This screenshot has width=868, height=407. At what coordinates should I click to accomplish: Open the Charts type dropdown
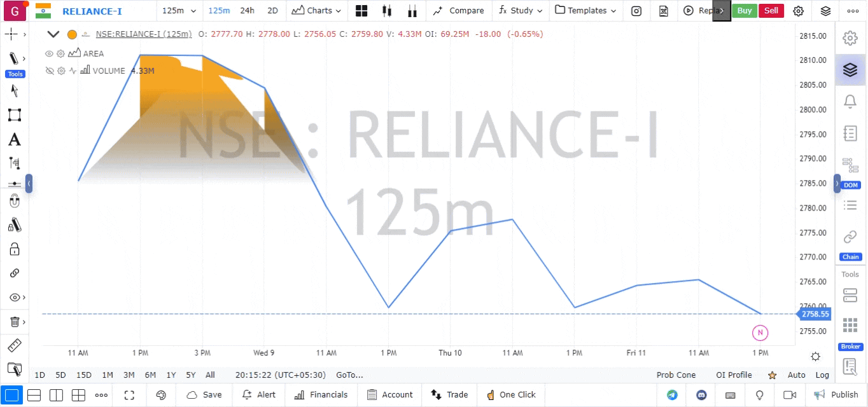pos(316,11)
